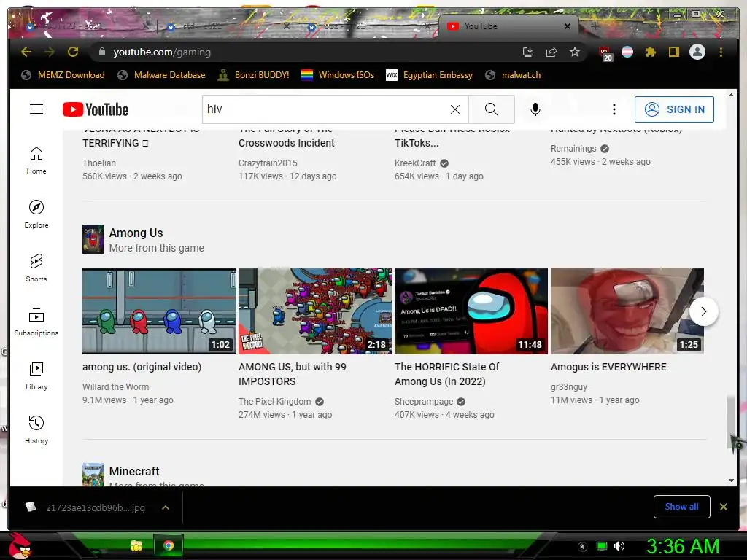Click the address bar URL
Viewport: 747px width, 560px height.
(162, 52)
